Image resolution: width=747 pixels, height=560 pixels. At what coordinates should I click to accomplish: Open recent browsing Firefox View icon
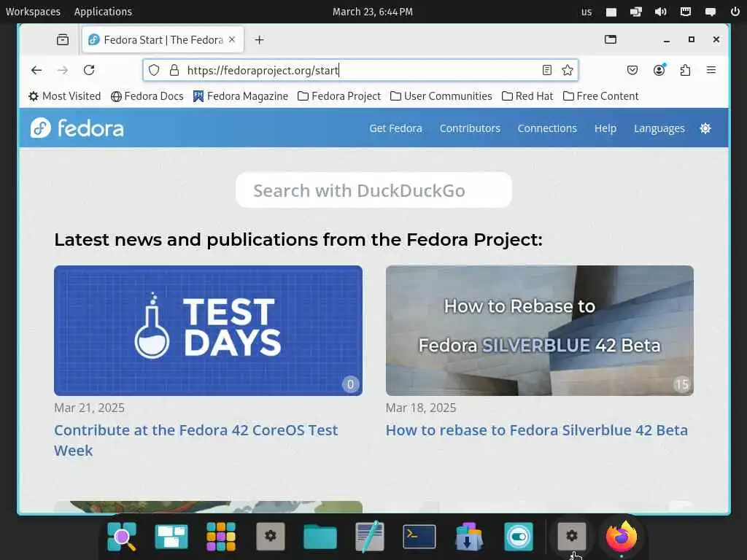click(x=63, y=40)
